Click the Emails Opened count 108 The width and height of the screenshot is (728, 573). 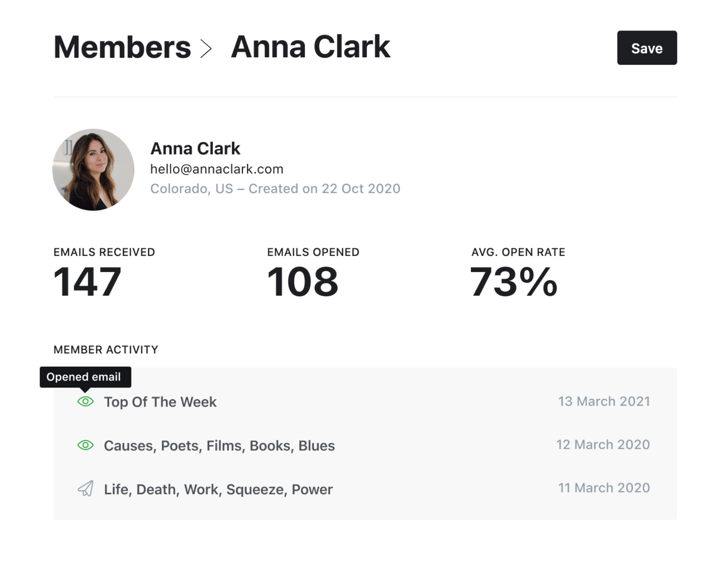click(x=303, y=282)
